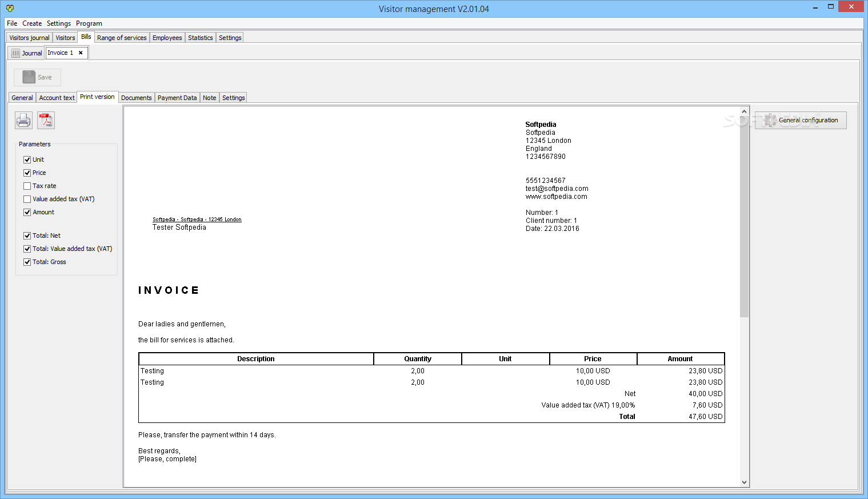The width and height of the screenshot is (868, 499).
Task: Enable the Tax rate checkbox
Action: coord(27,186)
